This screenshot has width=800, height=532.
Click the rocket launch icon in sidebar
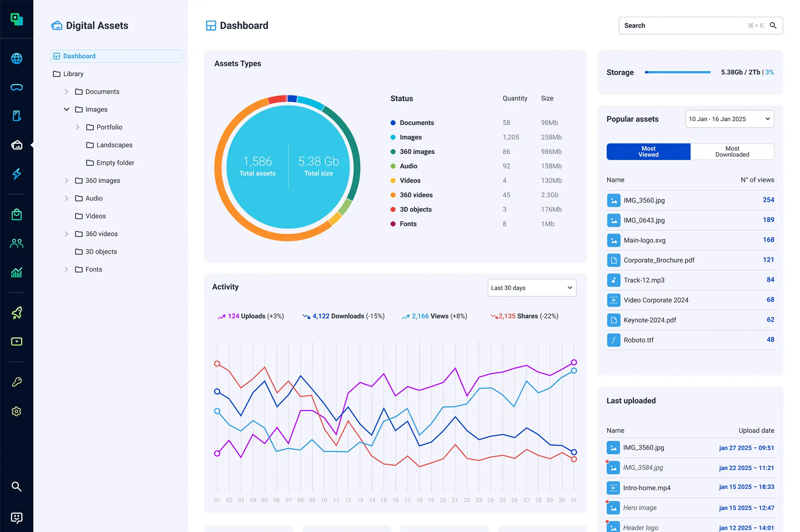coord(17,313)
